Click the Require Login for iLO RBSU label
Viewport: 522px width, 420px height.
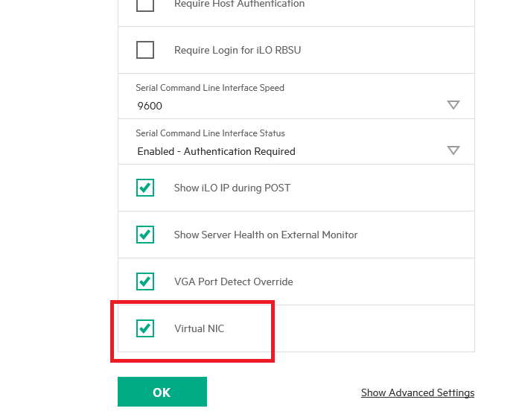tap(237, 50)
